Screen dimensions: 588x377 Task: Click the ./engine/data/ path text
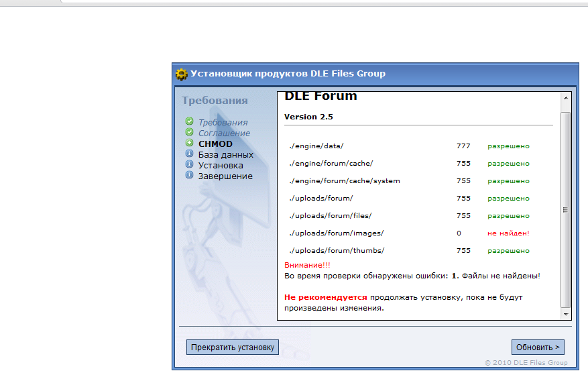click(316, 146)
